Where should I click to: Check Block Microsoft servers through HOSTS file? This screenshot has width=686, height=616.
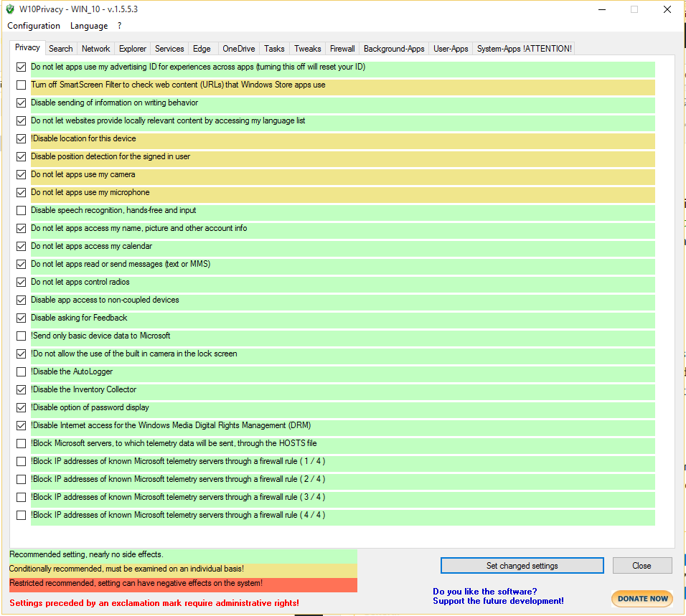tap(22, 444)
